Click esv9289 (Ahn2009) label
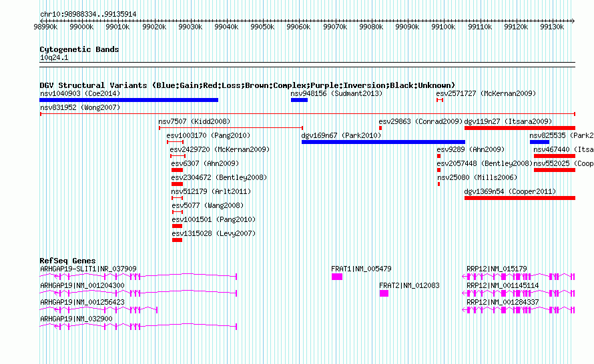Image resolution: width=594 pixels, height=364 pixels. click(471, 149)
